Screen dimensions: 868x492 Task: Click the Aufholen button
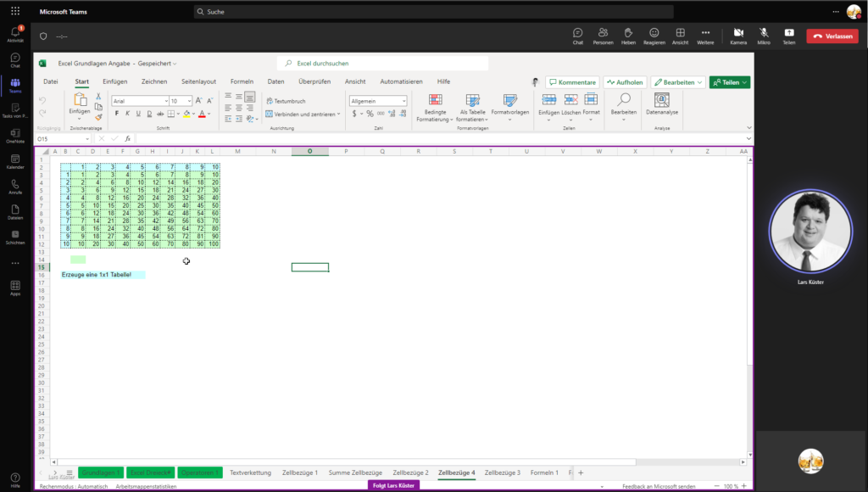[625, 82]
